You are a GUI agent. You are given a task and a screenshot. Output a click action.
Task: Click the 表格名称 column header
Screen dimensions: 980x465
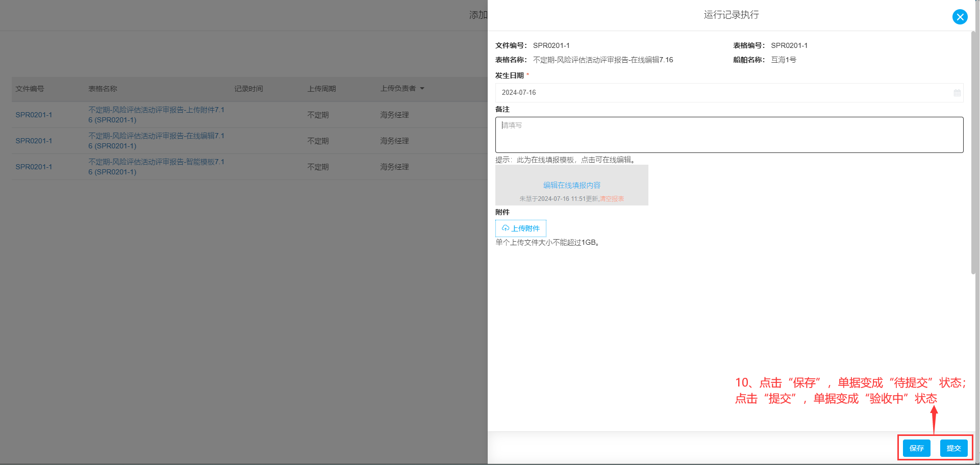tap(103, 89)
